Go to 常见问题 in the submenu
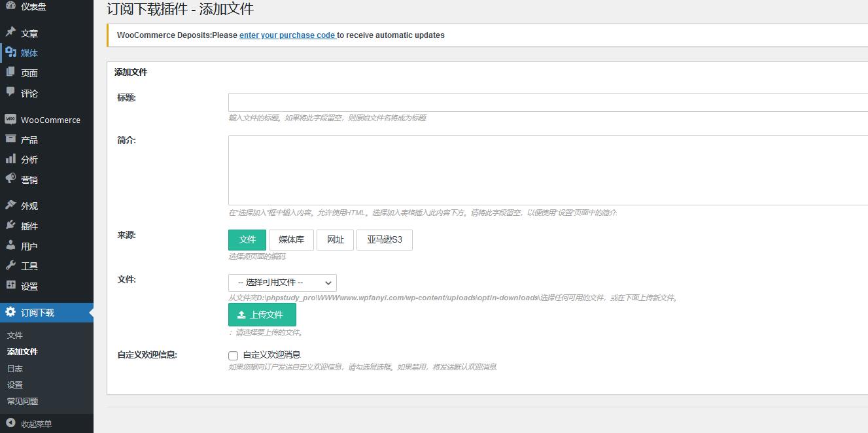The image size is (868, 433). tap(23, 401)
